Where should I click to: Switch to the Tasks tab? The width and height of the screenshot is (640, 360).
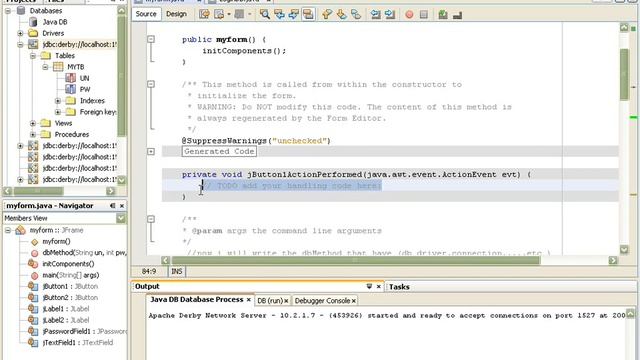[x=399, y=287]
